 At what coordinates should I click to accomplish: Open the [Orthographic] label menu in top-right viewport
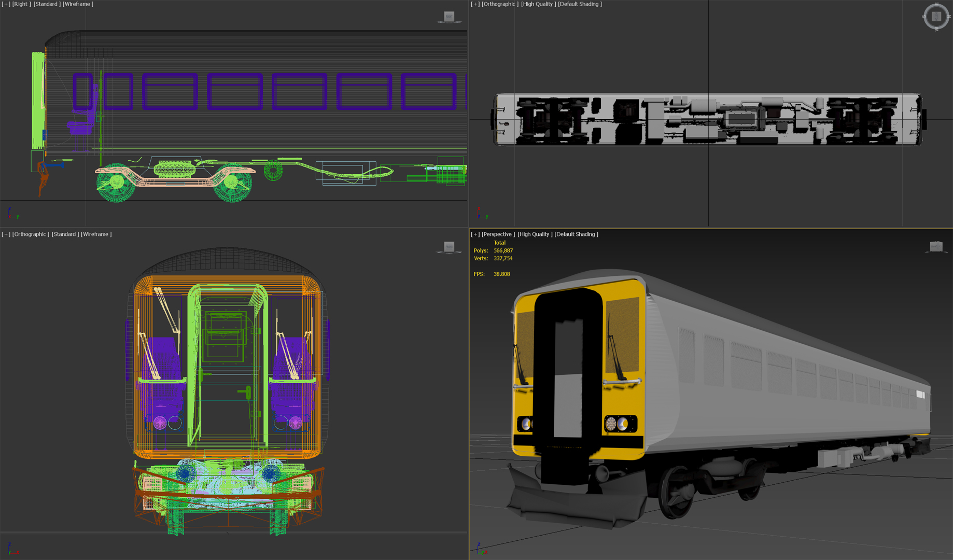[500, 4]
